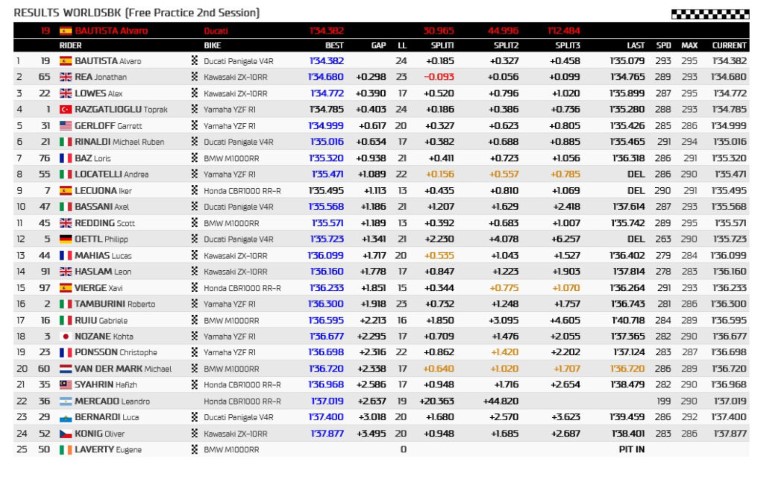Click the Japanese flag beside NOZANE Kohta

pos(65,336)
